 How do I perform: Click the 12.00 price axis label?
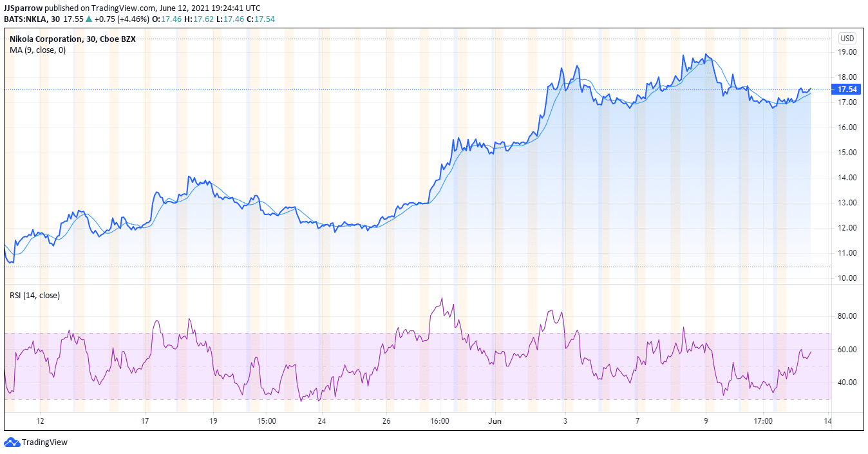pyautogui.click(x=847, y=228)
